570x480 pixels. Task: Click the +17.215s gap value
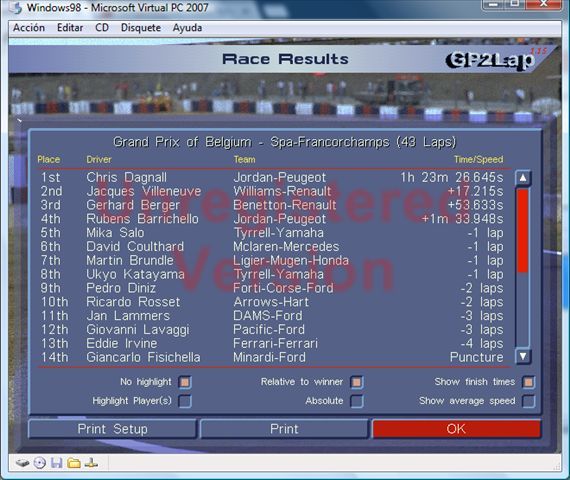[x=475, y=191]
